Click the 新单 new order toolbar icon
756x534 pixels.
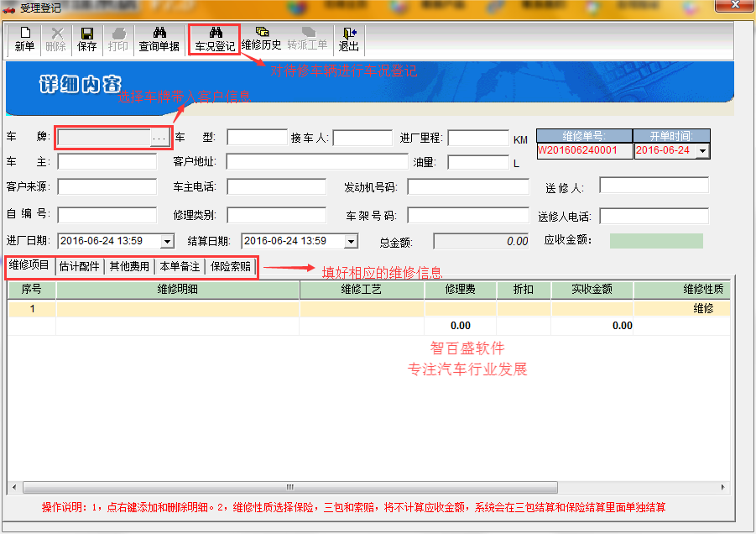pos(24,39)
